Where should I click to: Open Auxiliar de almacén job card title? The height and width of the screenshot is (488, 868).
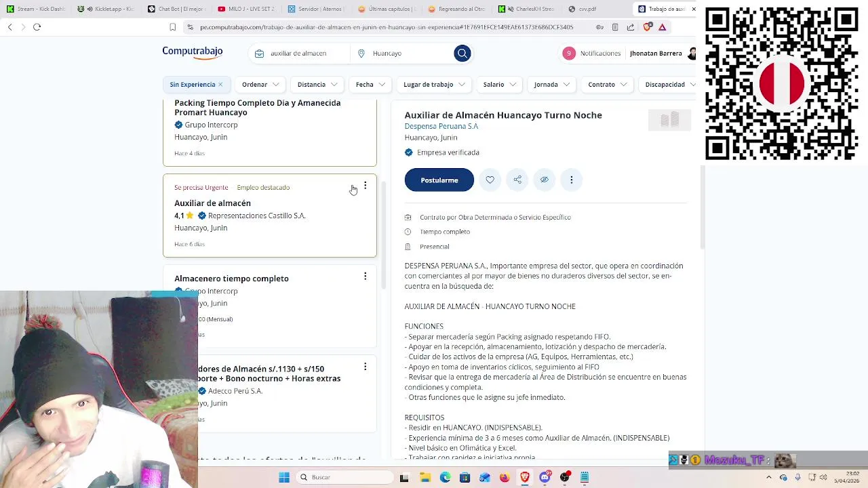tap(212, 203)
